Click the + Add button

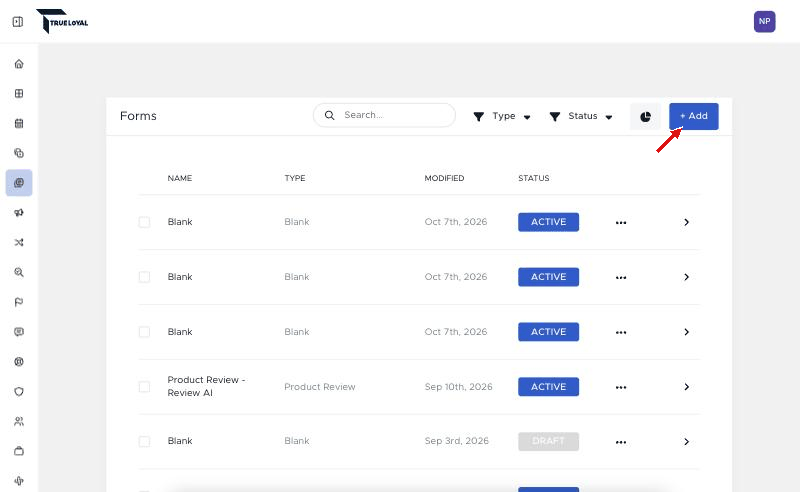pos(694,116)
